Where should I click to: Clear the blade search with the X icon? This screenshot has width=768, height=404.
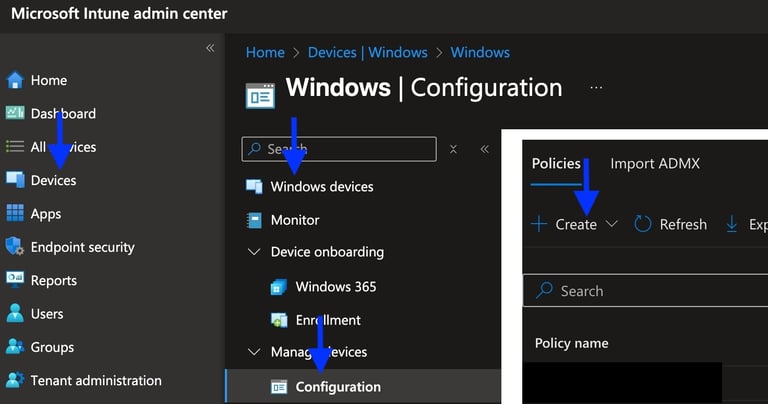[453, 149]
